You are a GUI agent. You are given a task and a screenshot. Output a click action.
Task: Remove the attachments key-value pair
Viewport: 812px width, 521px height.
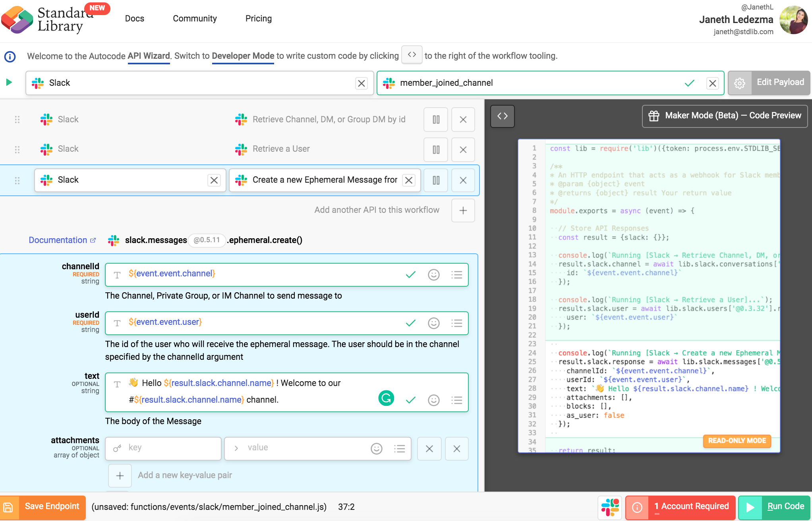click(x=429, y=449)
